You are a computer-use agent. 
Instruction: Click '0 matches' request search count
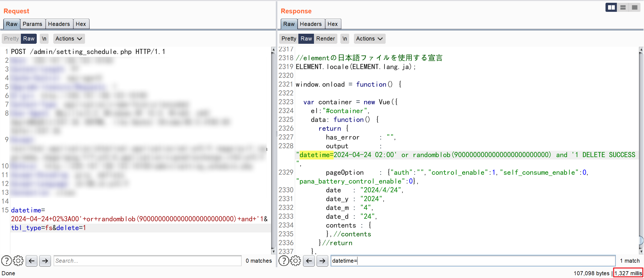pos(259,261)
